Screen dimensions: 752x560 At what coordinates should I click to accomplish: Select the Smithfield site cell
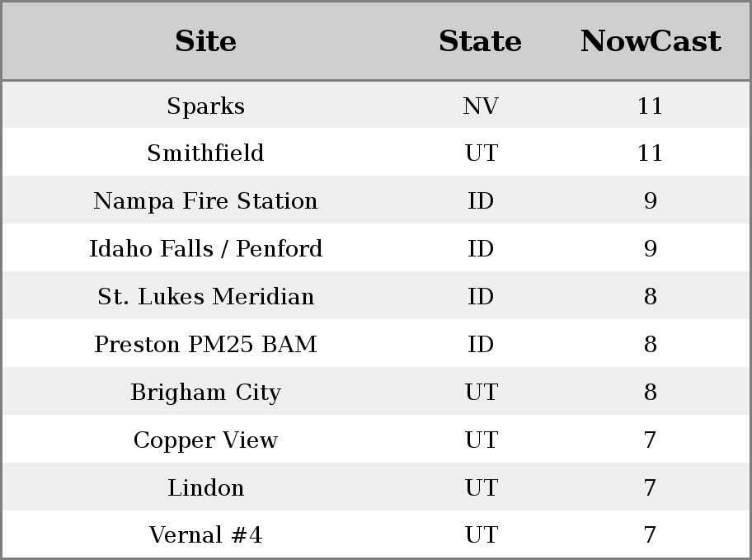coord(205,153)
